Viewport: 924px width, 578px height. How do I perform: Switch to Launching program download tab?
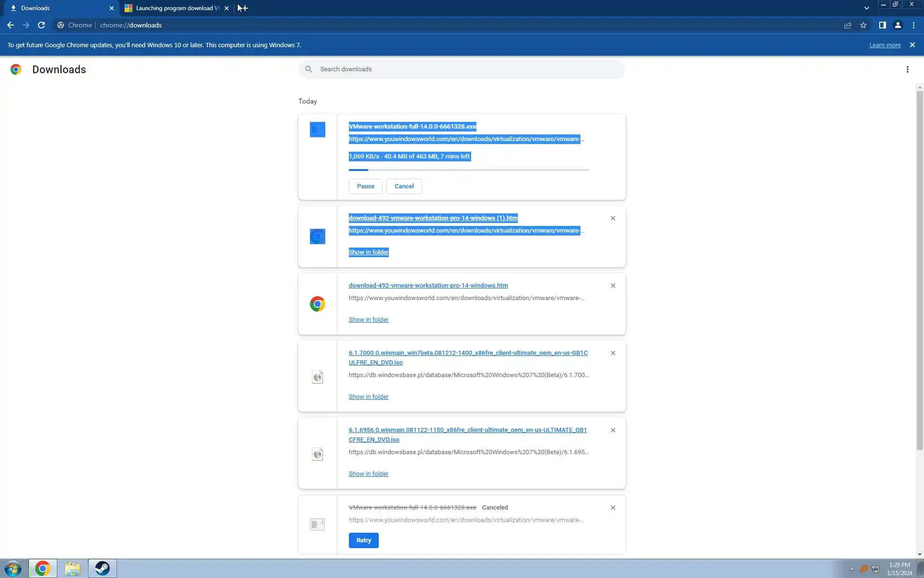point(176,8)
